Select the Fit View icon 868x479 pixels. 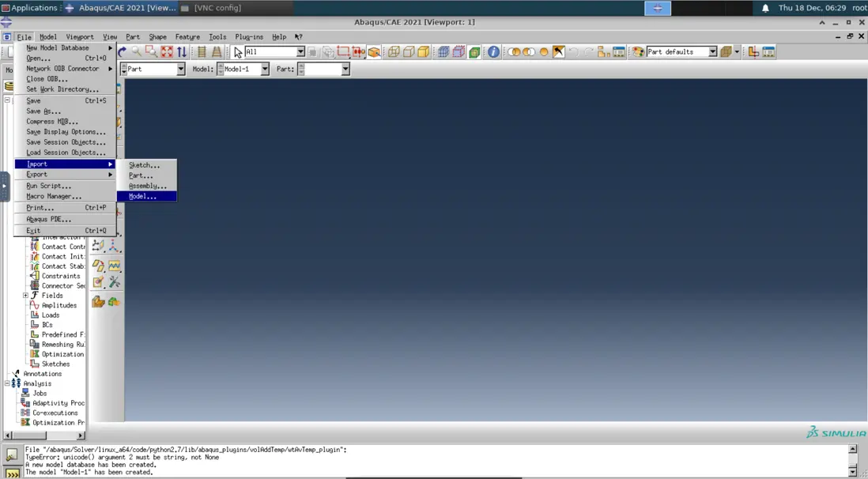[x=167, y=52]
